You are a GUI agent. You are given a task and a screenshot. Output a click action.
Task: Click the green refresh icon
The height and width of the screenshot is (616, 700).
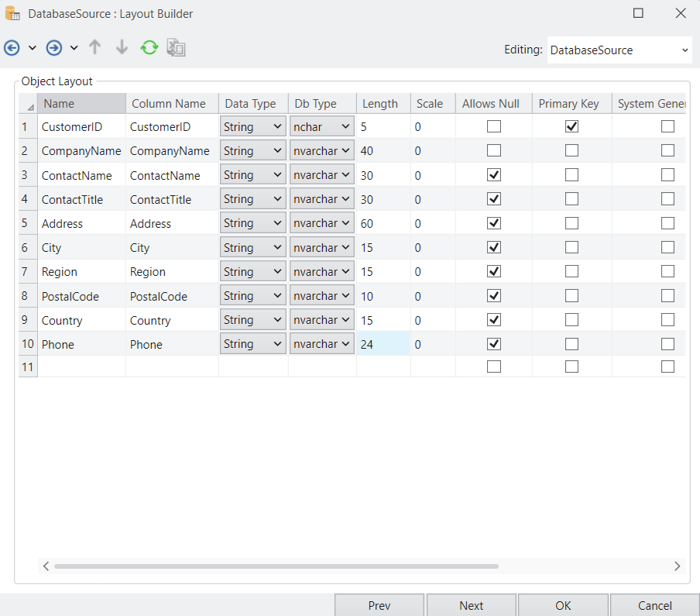(149, 48)
